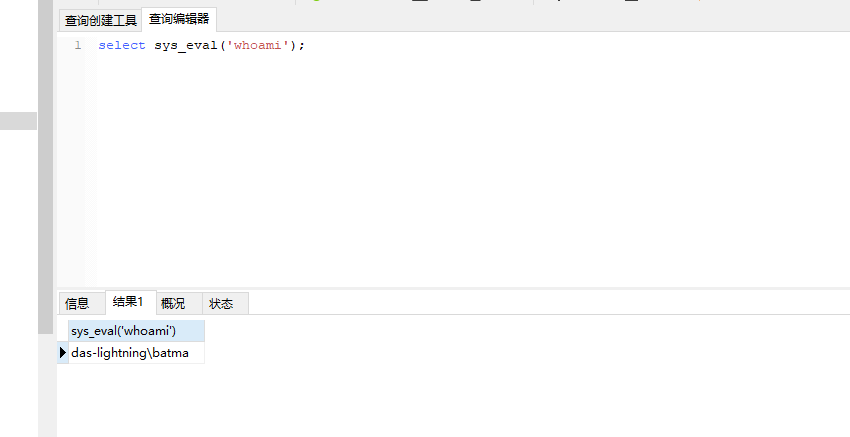850x437 pixels.
Task: Select result cell das-lightning\batma
Action: [x=137, y=352]
